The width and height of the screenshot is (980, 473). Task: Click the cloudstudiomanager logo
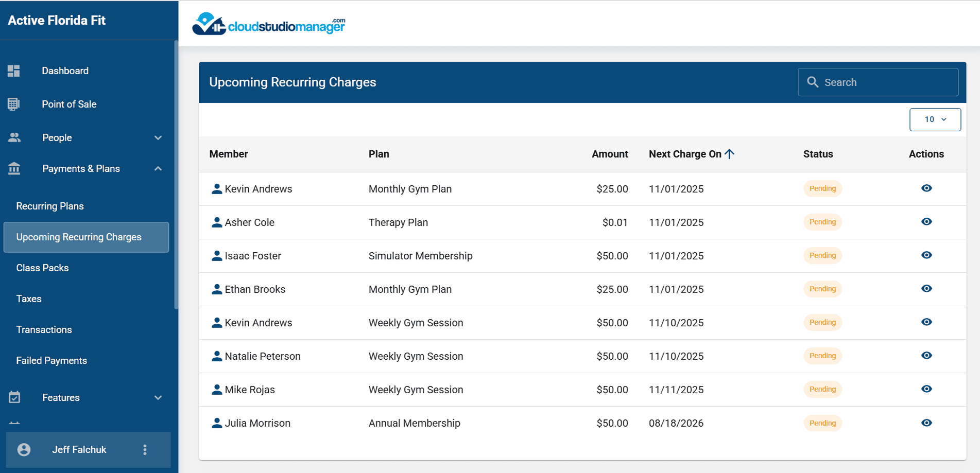268,24
